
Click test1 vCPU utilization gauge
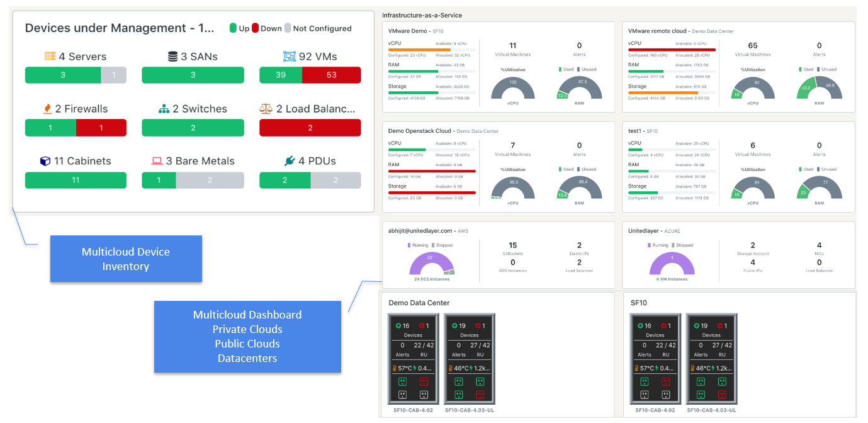753,187
